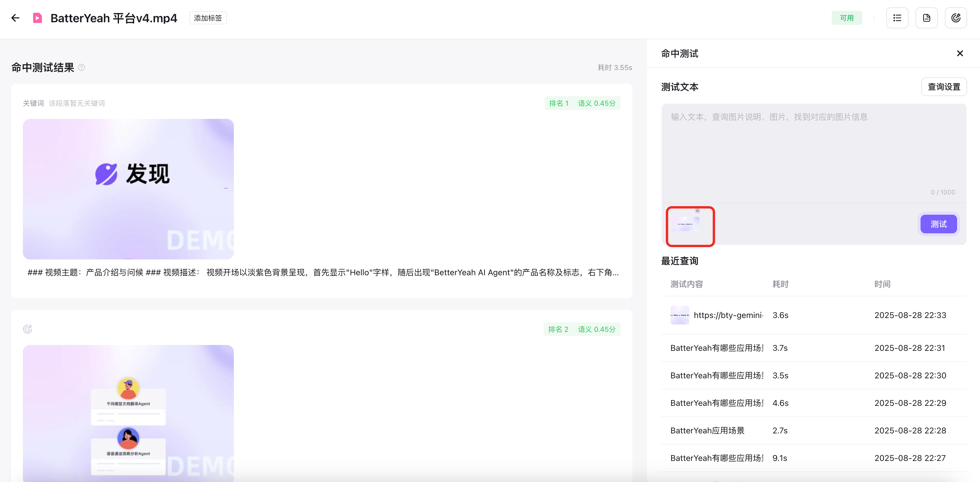
Task: Click the 最近查询 heading
Action: pos(679,261)
